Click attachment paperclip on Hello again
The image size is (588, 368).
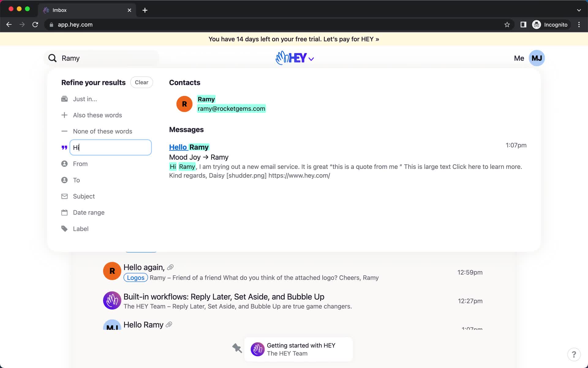point(170,267)
